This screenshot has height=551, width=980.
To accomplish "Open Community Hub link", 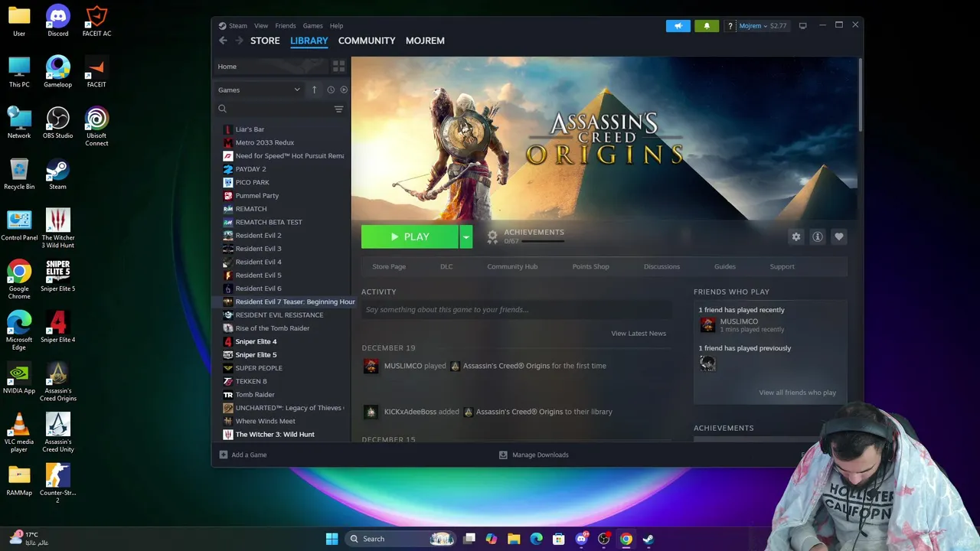I will (512, 266).
